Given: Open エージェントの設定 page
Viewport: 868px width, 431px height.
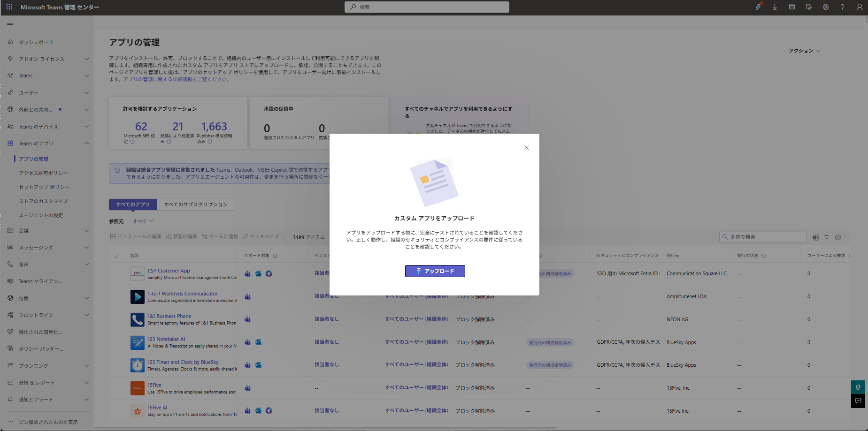Looking at the screenshot, I should pyautogui.click(x=41, y=215).
